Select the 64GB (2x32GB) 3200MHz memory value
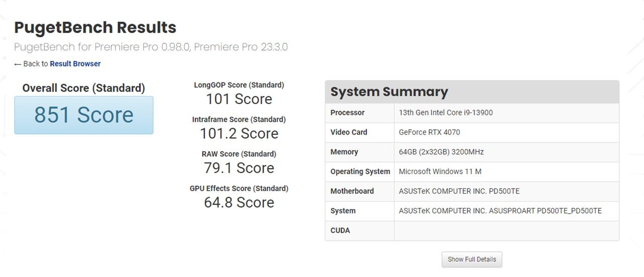 pos(441,152)
